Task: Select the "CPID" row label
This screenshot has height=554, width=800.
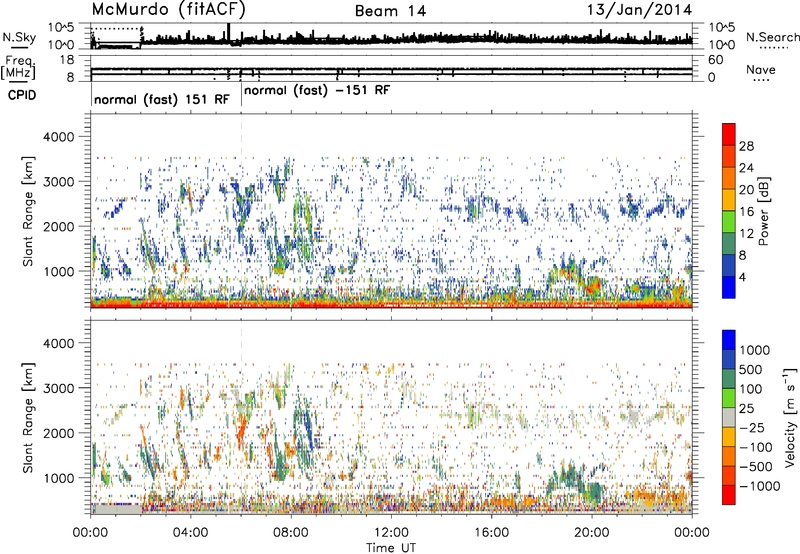Action: point(22,95)
